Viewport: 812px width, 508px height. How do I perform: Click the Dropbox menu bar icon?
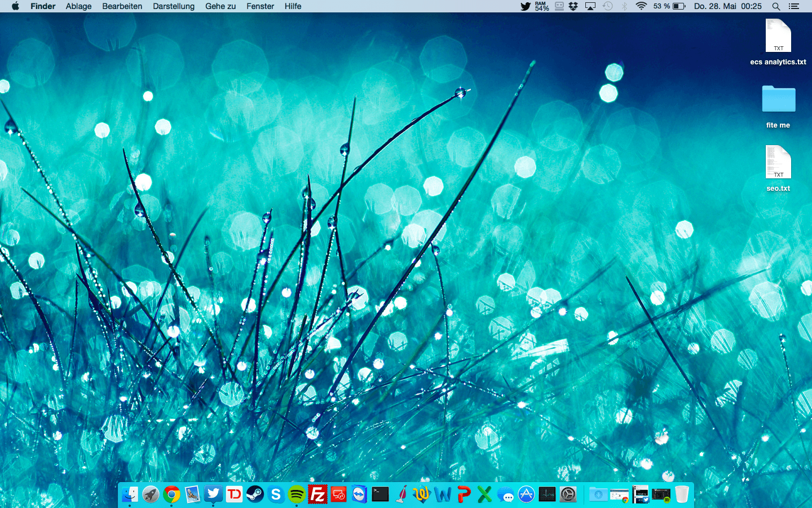573,6
